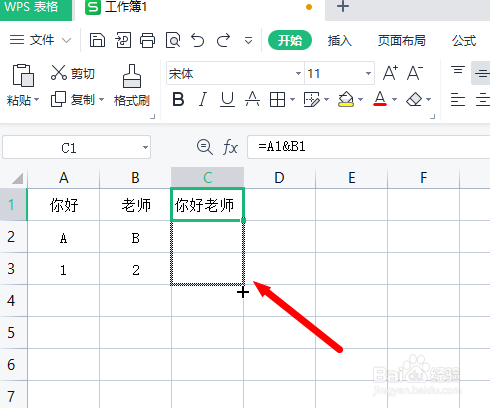
Task: Click the Print icon
Action: [x=147, y=40]
